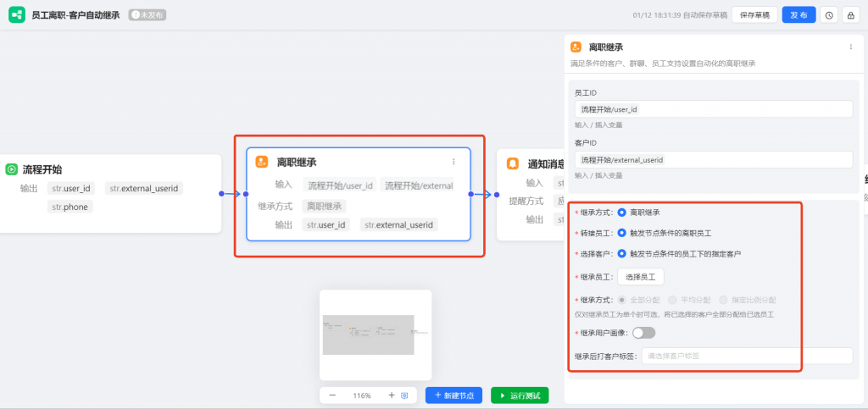
Task: Click str.external_userid tag in 流程开始 node
Action: (x=144, y=189)
